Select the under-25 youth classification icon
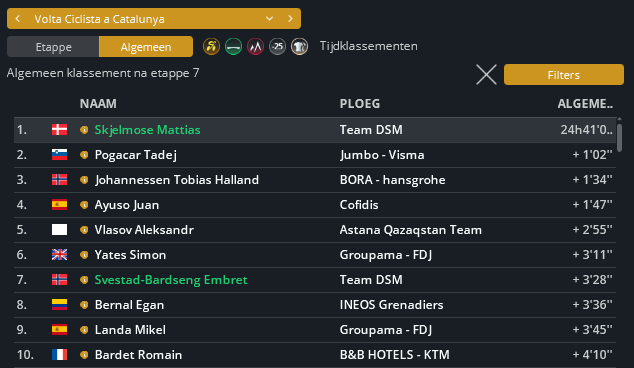The height and width of the screenshot is (368, 634). tap(277, 47)
